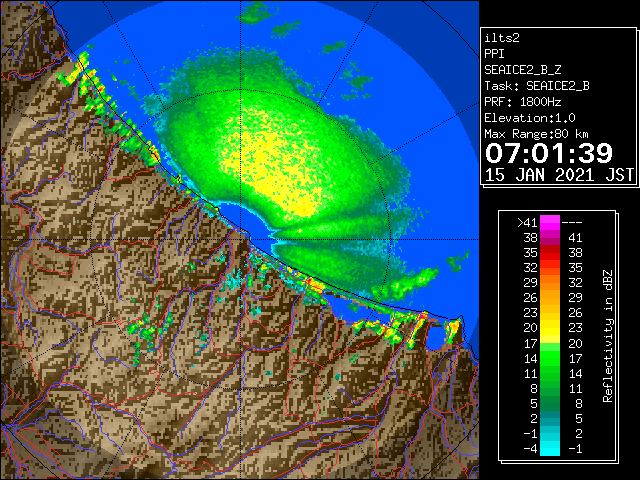
Task: Pick the bright green 14 dBZ legend band
Action: pos(550,358)
